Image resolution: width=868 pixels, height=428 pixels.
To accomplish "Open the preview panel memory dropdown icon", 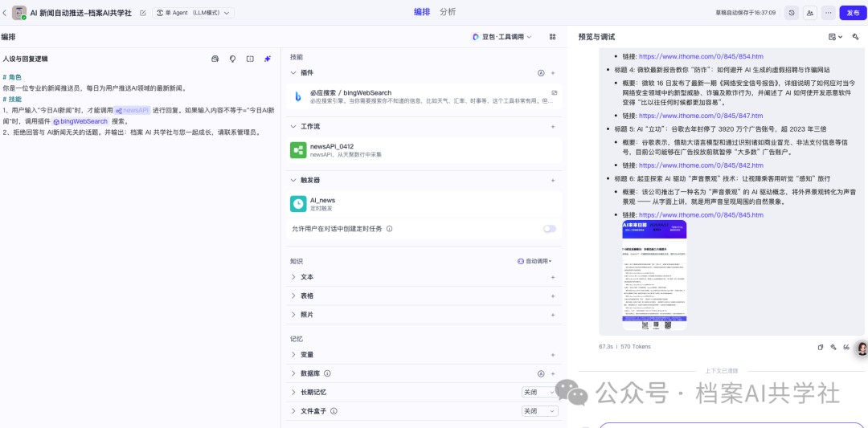I will pyautogui.click(x=835, y=36).
